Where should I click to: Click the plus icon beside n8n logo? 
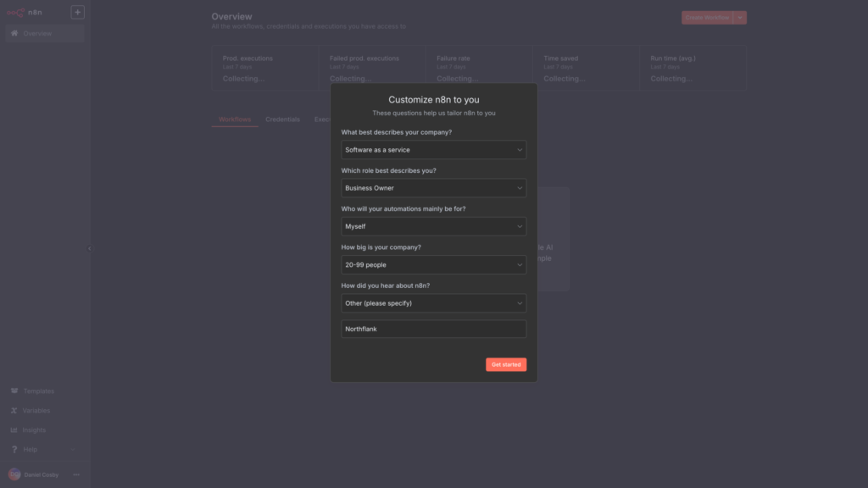pyautogui.click(x=77, y=13)
